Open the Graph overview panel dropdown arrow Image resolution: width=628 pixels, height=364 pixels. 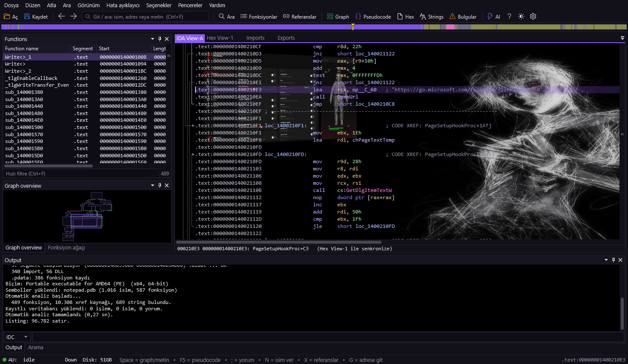(152, 186)
